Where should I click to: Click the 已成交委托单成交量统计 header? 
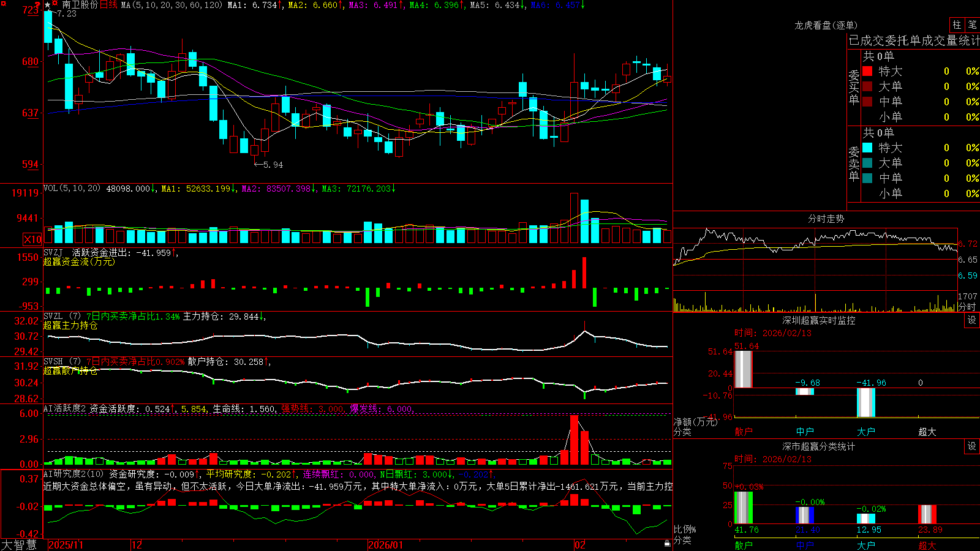click(x=914, y=40)
